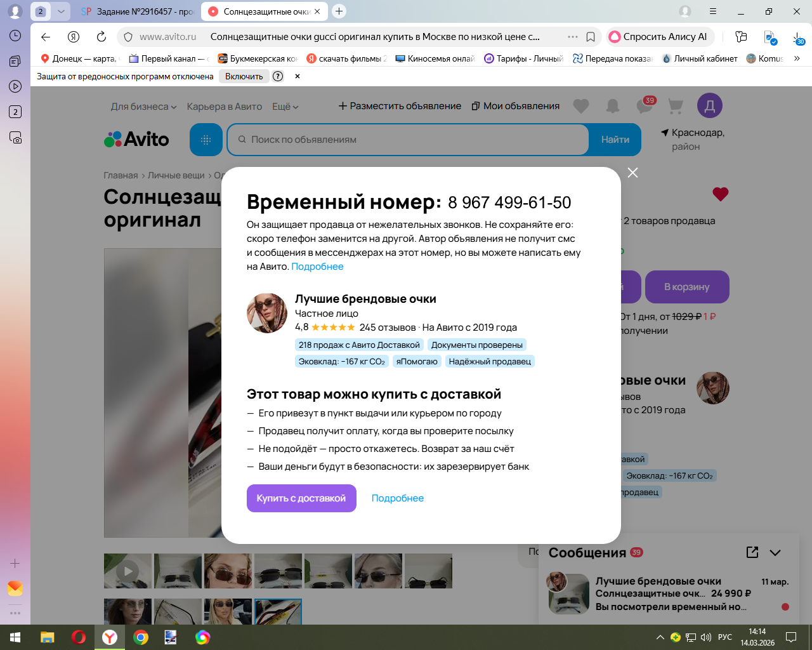Click the Поиск по объявлениям search field
The width and height of the screenshot is (812, 650).
tap(408, 140)
